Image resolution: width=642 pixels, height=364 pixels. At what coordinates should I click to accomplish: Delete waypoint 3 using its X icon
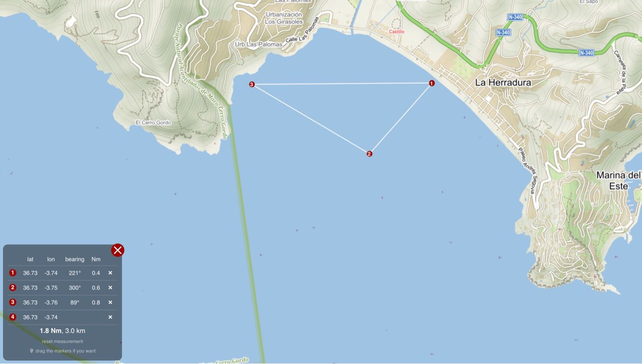click(110, 302)
